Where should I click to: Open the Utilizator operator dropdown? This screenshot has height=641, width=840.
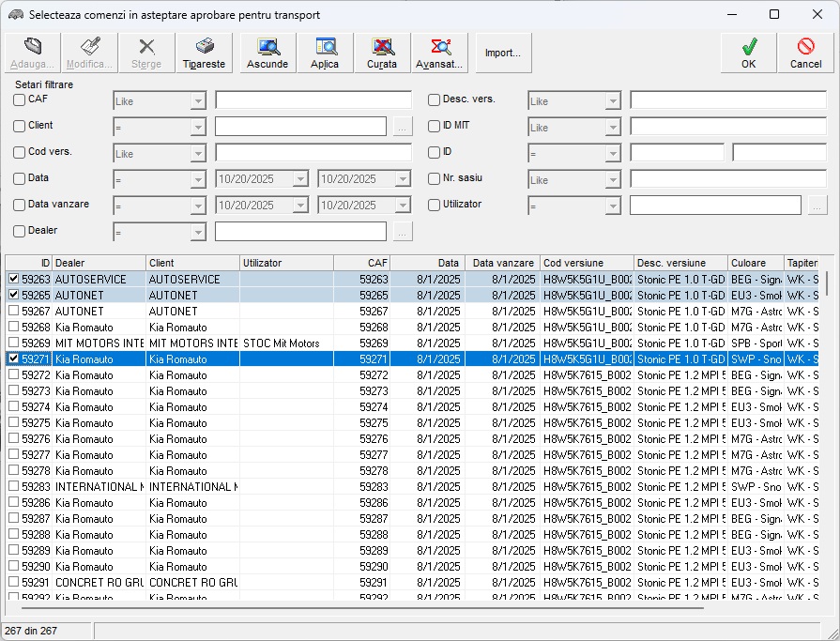pos(613,206)
